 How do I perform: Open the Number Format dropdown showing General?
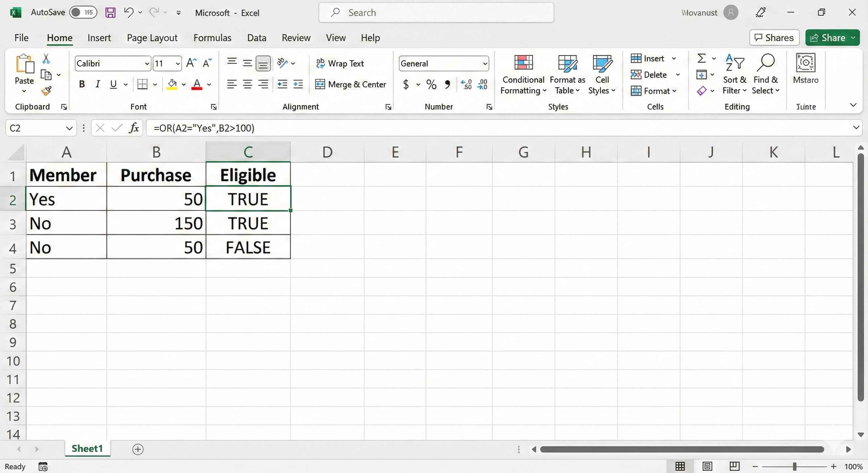[x=485, y=63]
